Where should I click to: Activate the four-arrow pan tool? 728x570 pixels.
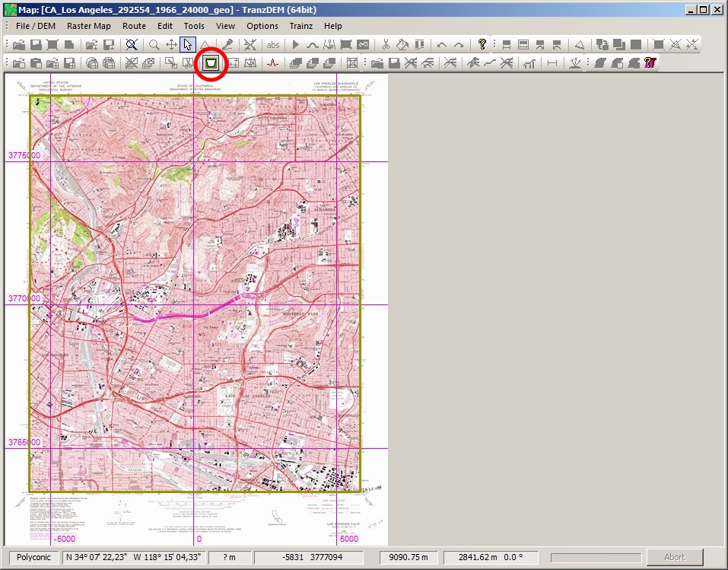(x=171, y=45)
